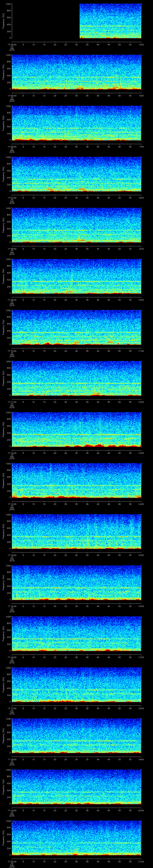
Task: Click the 17:18:00 start time label
Action: [x=12, y=759]
